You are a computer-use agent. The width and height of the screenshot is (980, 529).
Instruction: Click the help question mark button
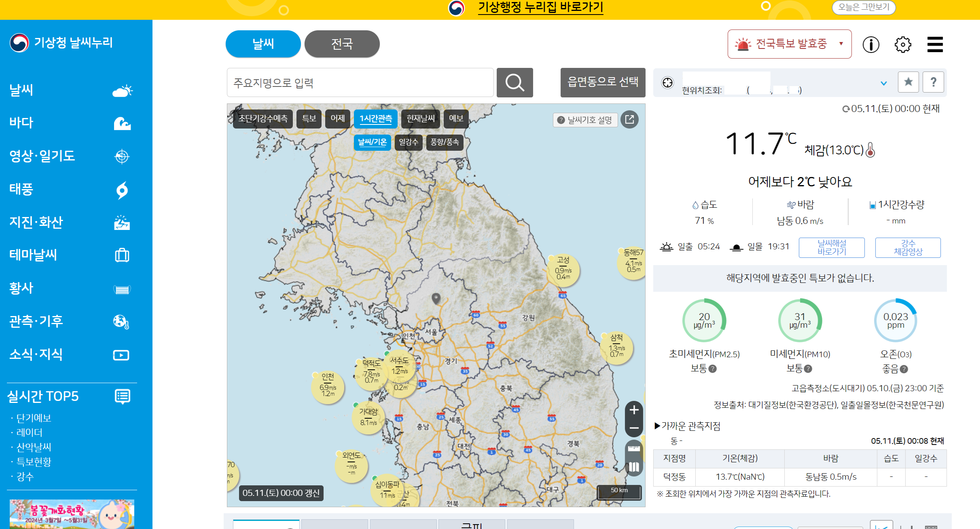pyautogui.click(x=933, y=82)
